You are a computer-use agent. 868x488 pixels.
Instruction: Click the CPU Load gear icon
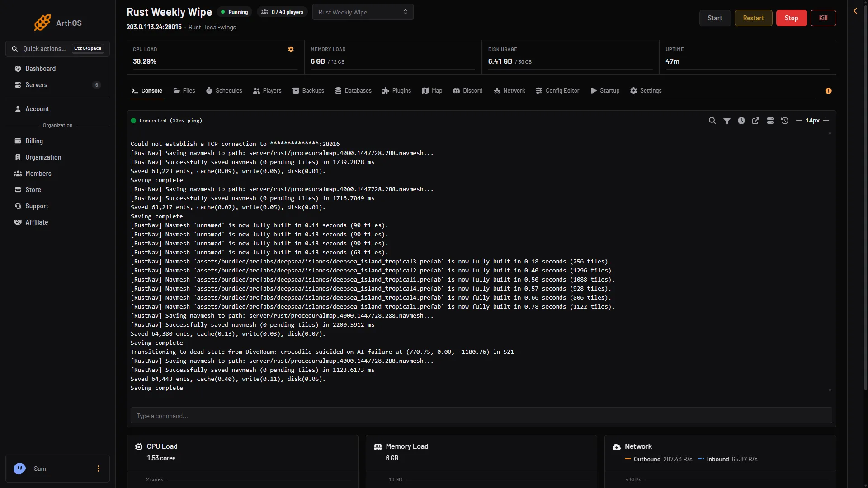pos(291,49)
